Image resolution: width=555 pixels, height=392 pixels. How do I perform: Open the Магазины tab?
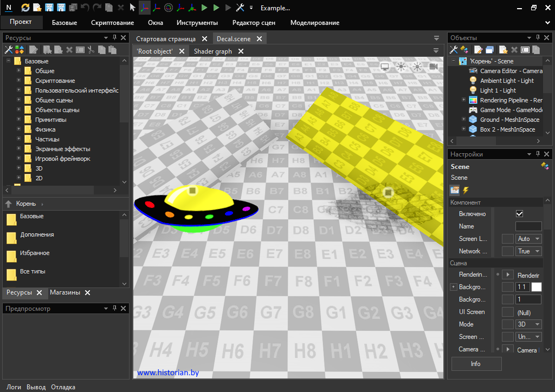(65, 292)
